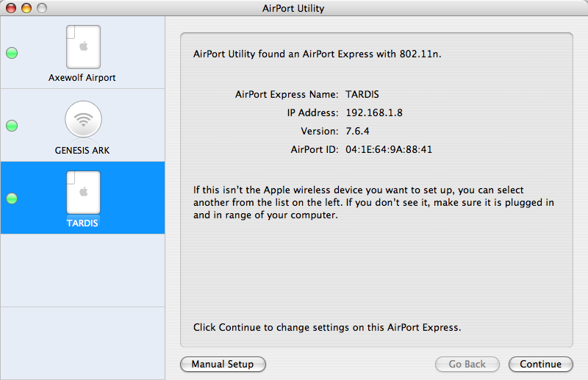Click green status light beside TARDIS
The width and height of the screenshot is (588, 380).
[x=12, y=198]
